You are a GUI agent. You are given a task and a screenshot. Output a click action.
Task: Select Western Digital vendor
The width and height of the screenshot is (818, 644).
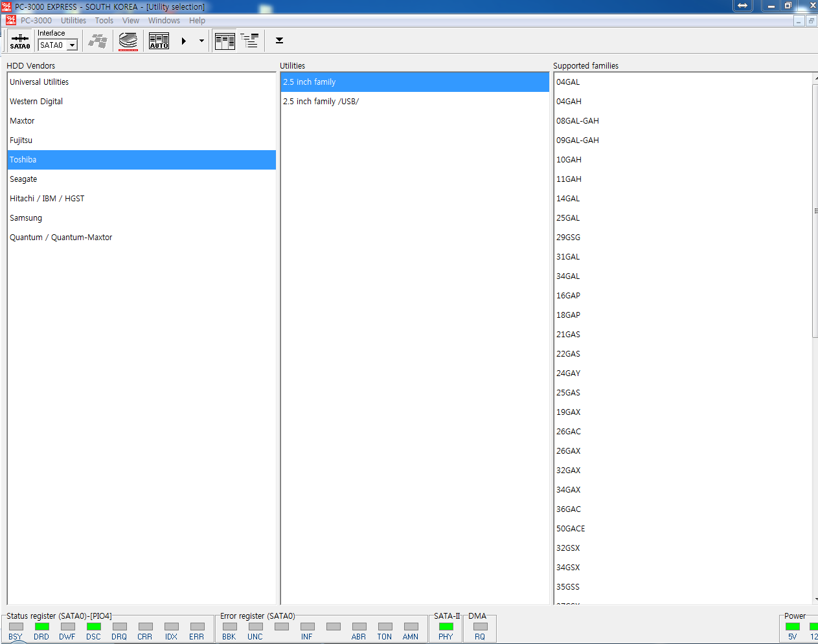point(142,102)
